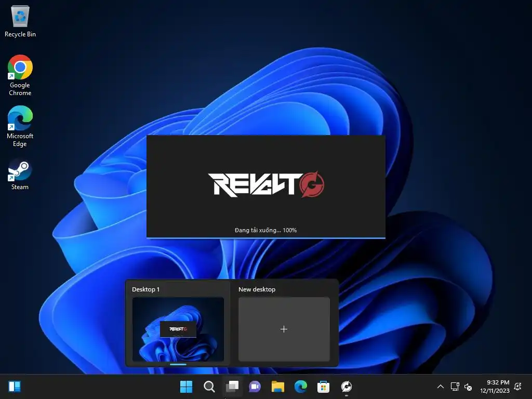The width and height of the screenshot is (532, 399).
Task: Select the Steam desktop shortcut
Action: pos(20,175)
